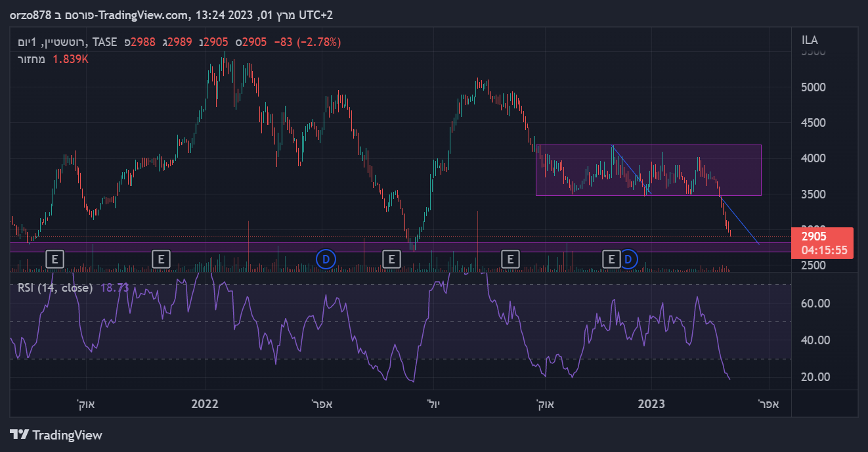The image size is (868, 452).
Task: Click the RSI (14, close) indicator label
Action: click(x=55, y=288)
